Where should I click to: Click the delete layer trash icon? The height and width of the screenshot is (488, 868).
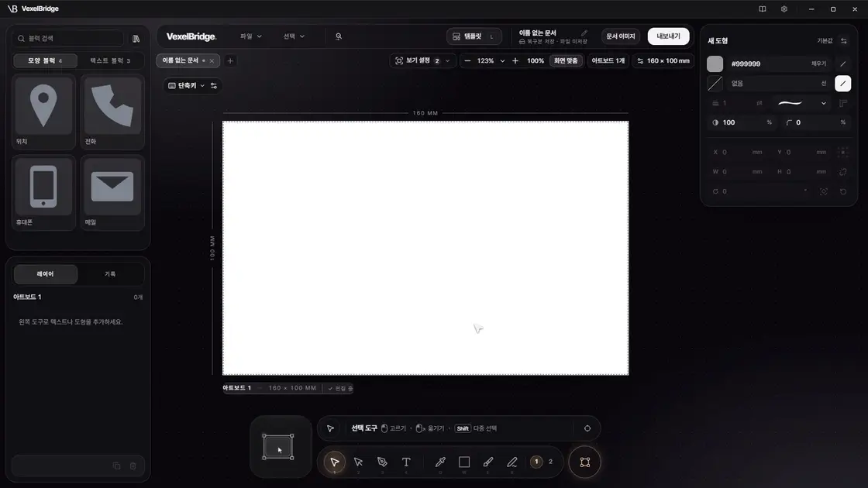(133, 466)
